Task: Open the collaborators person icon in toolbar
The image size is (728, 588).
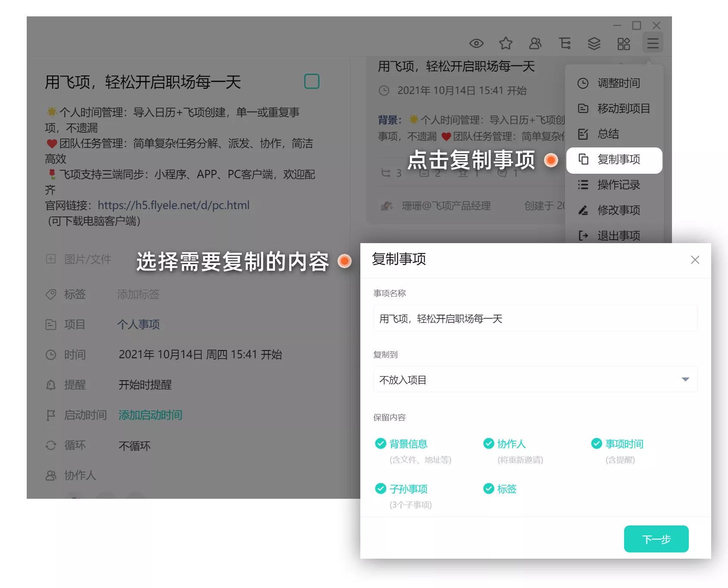Action: (535, 44)
